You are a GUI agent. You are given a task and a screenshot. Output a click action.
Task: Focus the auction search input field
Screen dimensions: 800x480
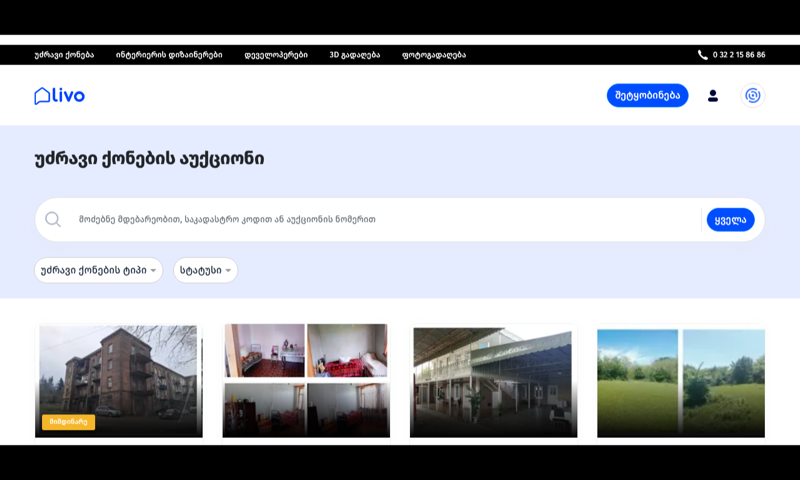coord(388,219)
